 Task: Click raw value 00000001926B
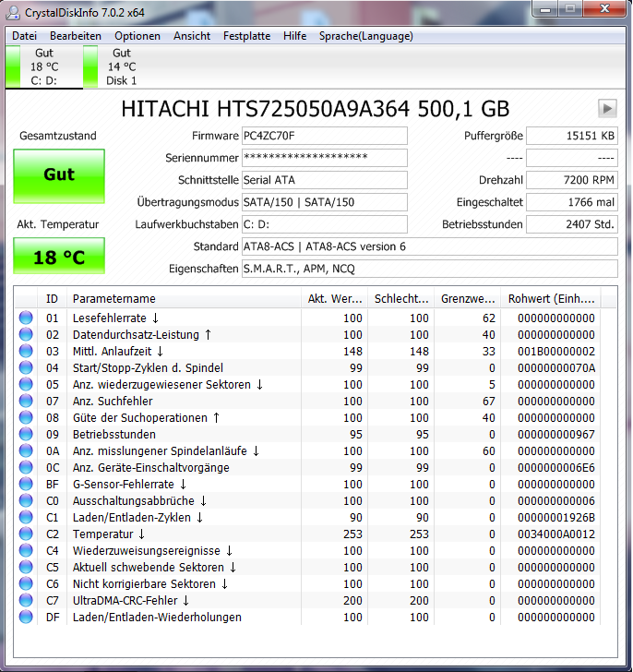[x=555, y=517]
